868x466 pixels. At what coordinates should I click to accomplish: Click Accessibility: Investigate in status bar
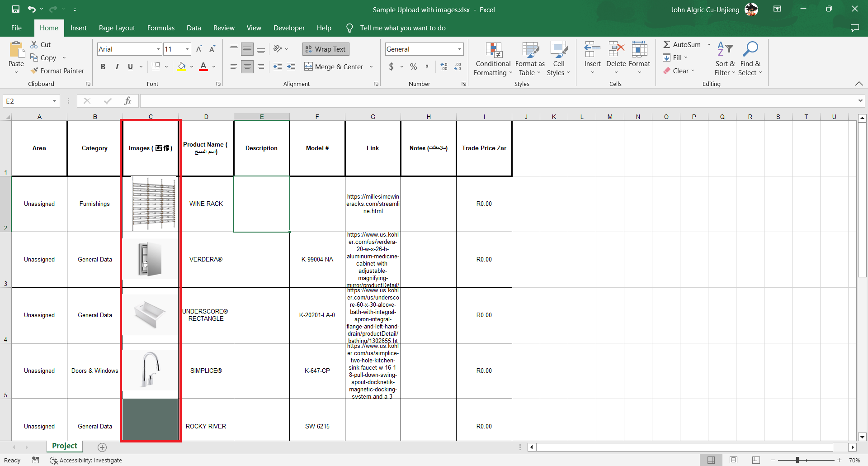86,460
